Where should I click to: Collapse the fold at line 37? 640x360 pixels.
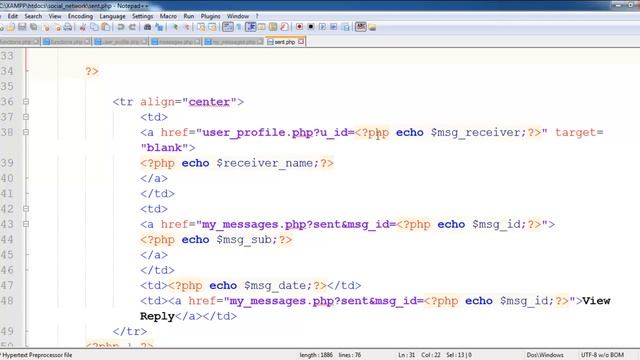26,117
